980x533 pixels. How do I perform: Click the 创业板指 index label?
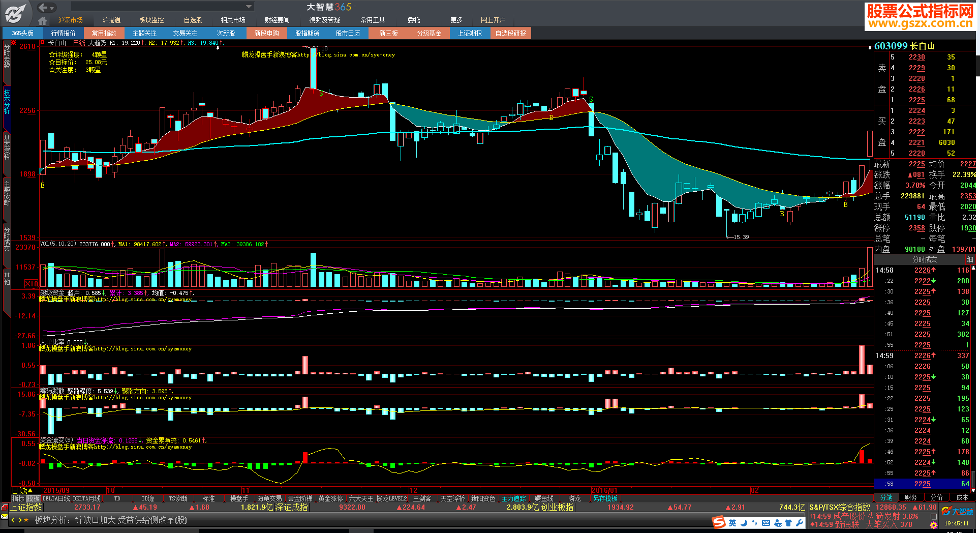click(557, 507)
